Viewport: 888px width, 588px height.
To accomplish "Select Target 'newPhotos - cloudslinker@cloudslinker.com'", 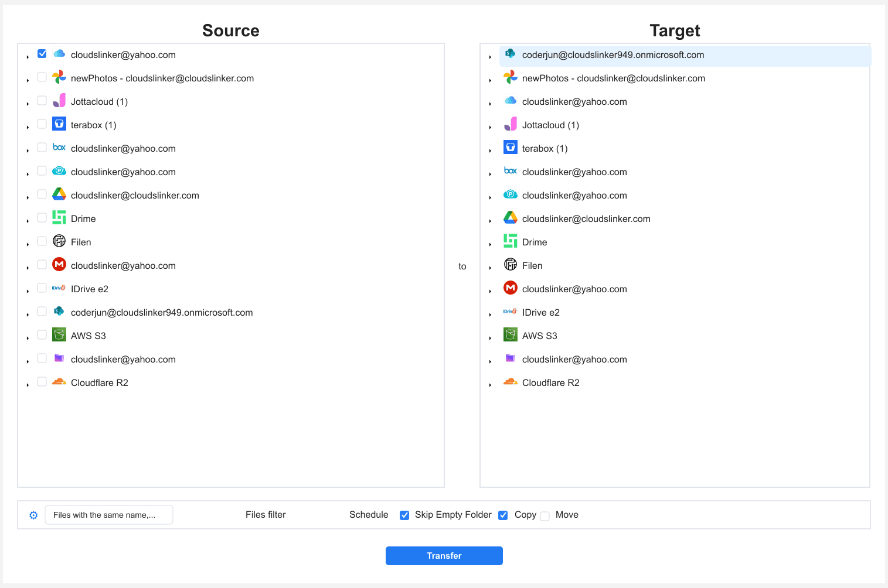I will pos(614,78).
